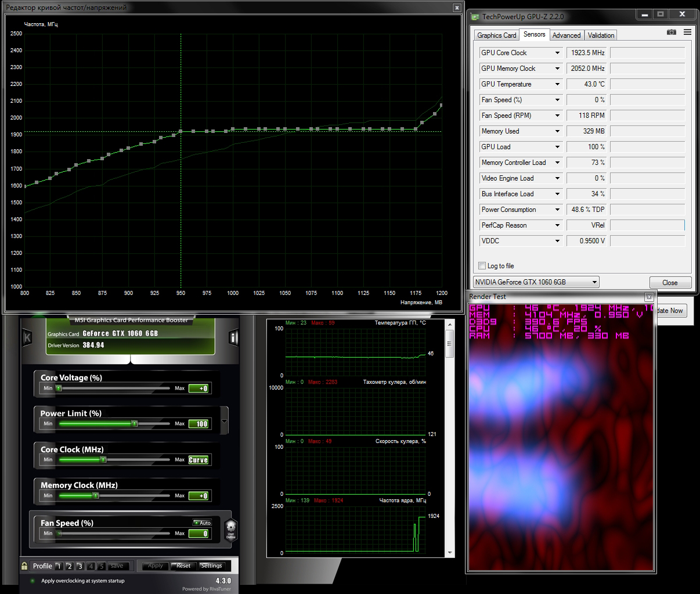The image size is (700, 594).
Task: Open the GPU Core Clock sensor dropdown
Action: [557, 53]
